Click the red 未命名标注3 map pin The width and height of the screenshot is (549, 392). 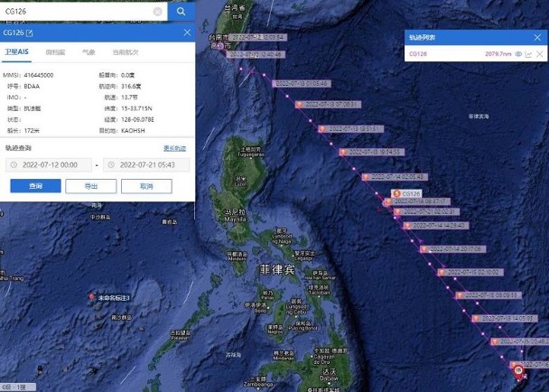[x=92, y=297]
